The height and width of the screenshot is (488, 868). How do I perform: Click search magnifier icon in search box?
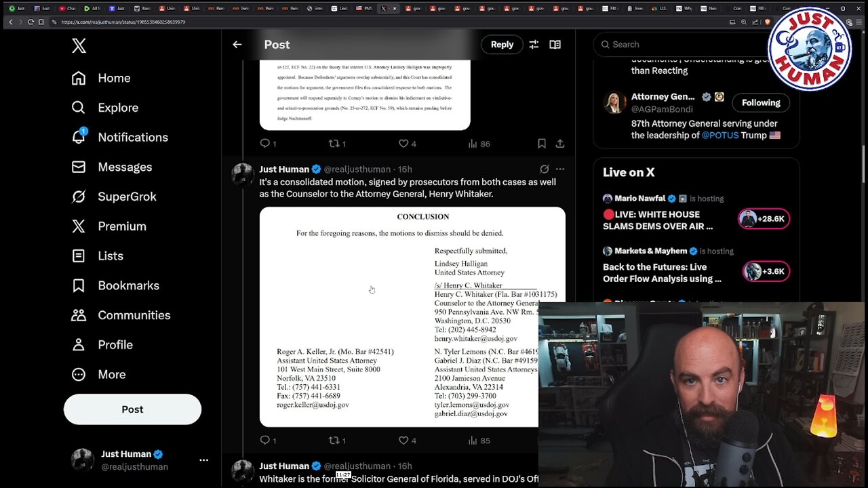pyautogui.click(x=605, y=45)
